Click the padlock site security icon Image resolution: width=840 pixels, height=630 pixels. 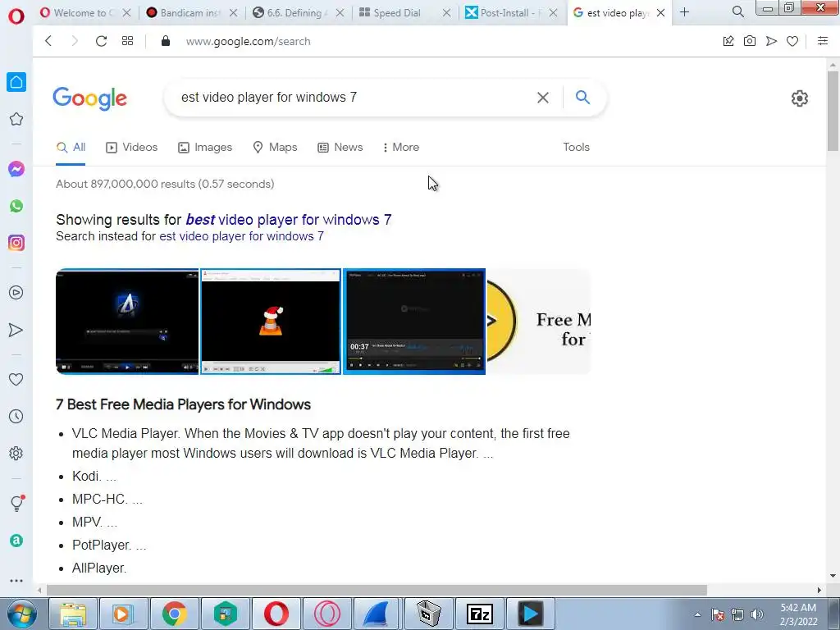click(166, 41)
